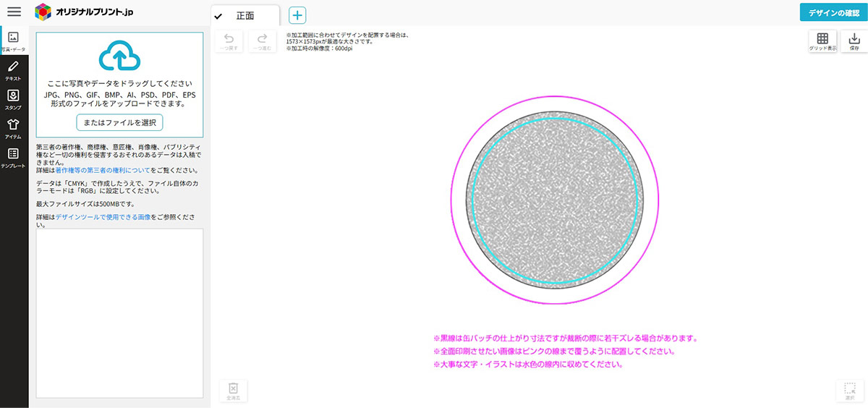This screenshot has height=408, width=868.
Task: Click the 選択 selection tool icon
Action: 850,391
